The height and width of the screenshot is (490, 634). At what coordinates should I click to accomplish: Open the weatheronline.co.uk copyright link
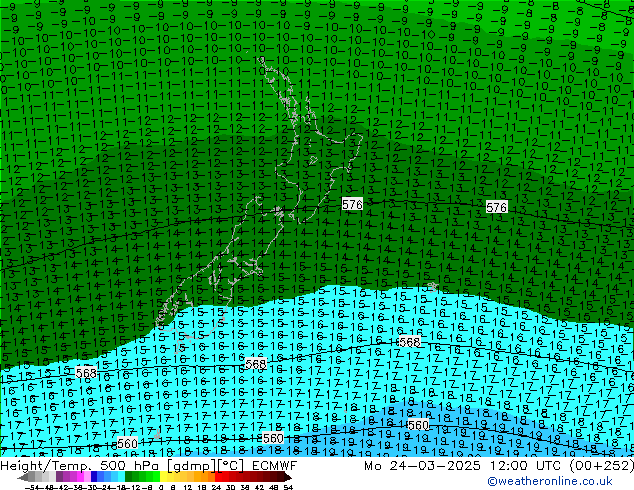pos(550,481)
